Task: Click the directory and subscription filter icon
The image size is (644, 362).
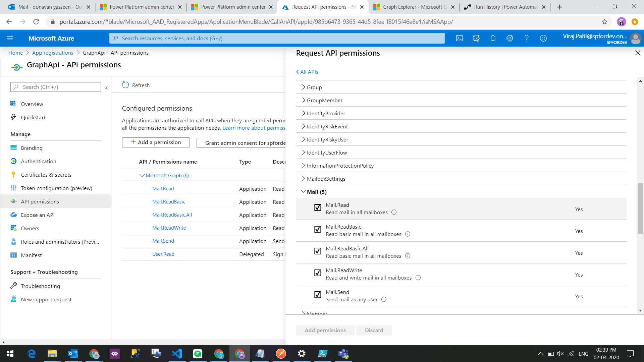Action: [x=476, y=38]
